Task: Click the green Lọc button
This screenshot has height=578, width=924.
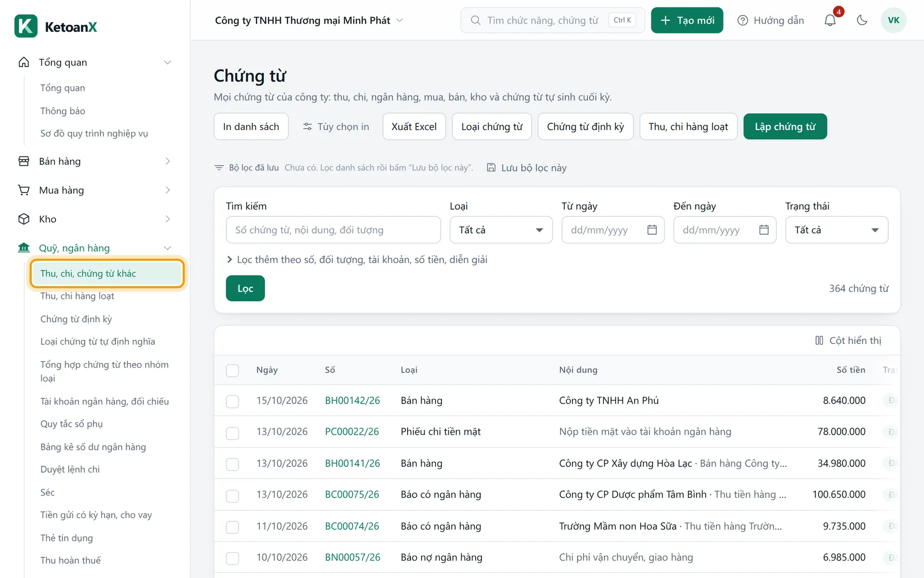Action: 245,288
